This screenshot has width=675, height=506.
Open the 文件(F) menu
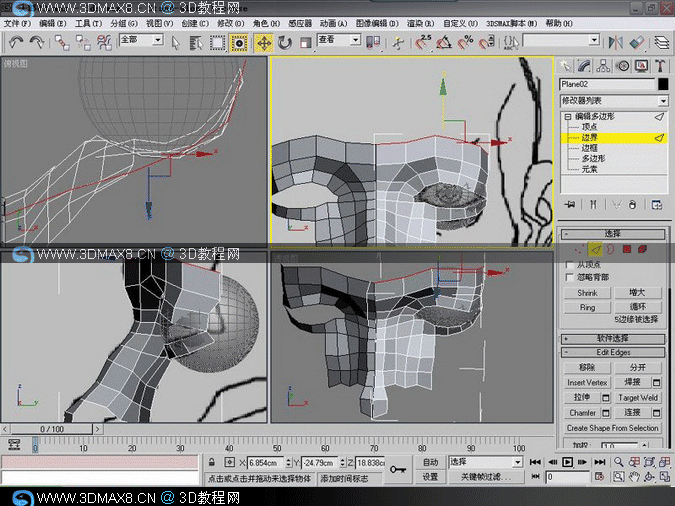(17, 23)
